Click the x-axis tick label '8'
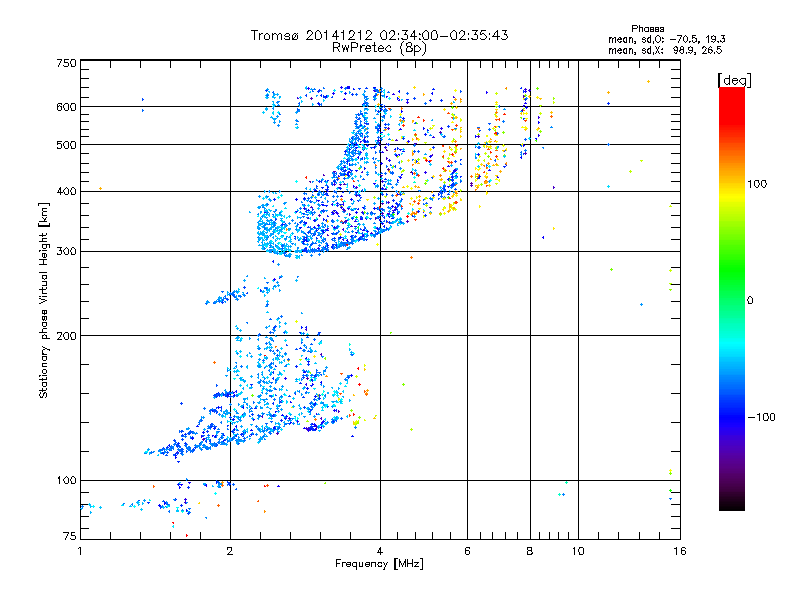Viewport: 800px width, 600px height. coord(530,551)
